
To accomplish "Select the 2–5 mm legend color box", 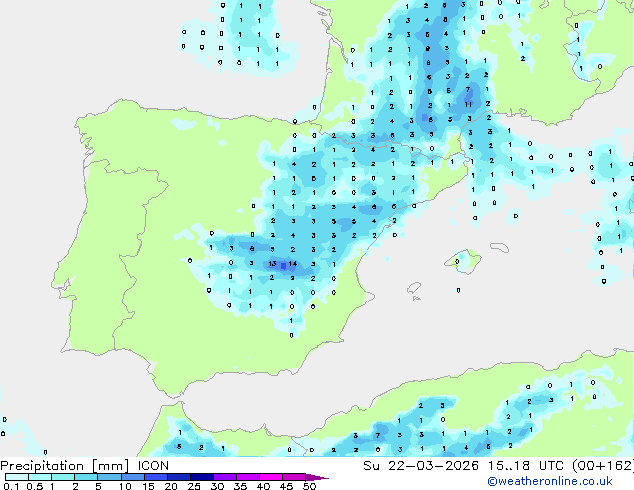I will tap(86, 477).
